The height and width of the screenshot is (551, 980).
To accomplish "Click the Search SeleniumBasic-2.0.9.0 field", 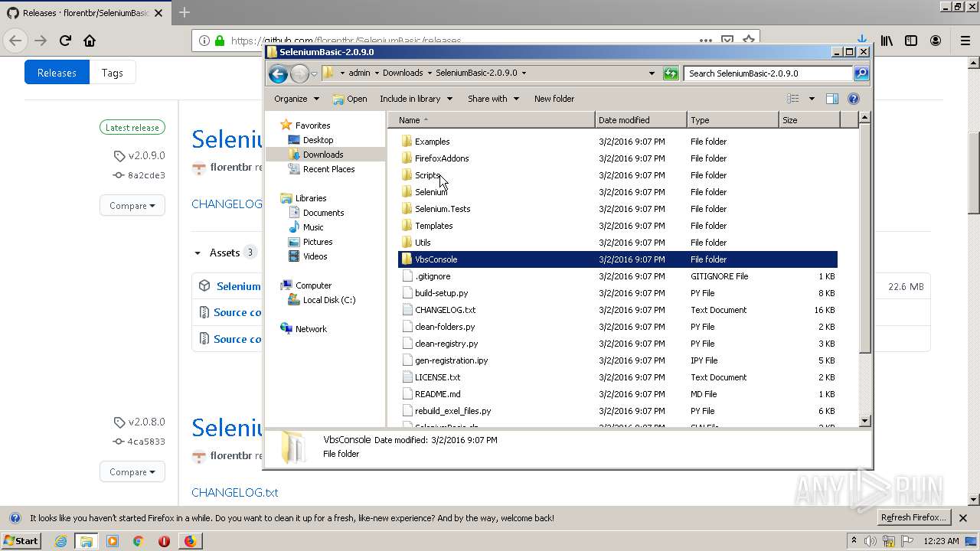I will [767, 73].
